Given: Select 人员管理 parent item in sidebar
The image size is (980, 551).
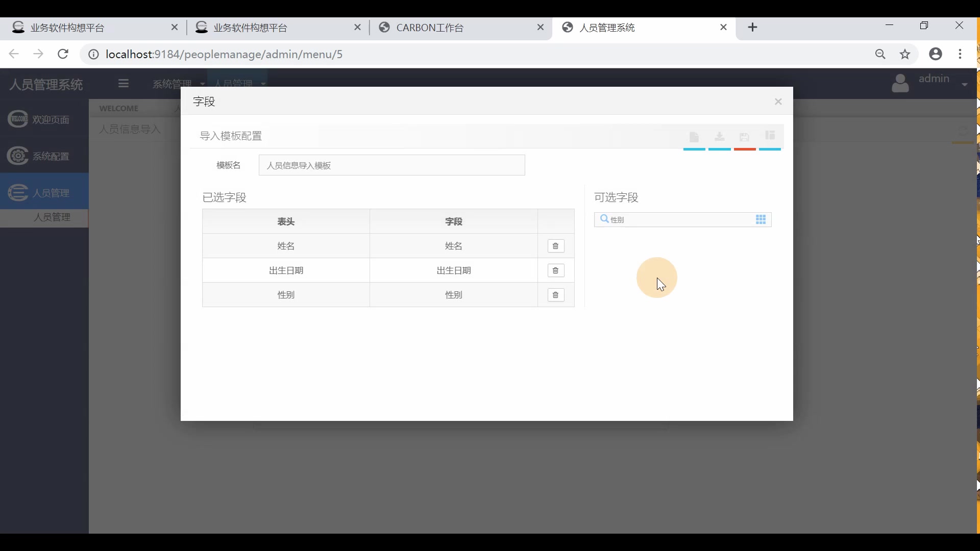Looking at the screenshot, I should [44, 192].
